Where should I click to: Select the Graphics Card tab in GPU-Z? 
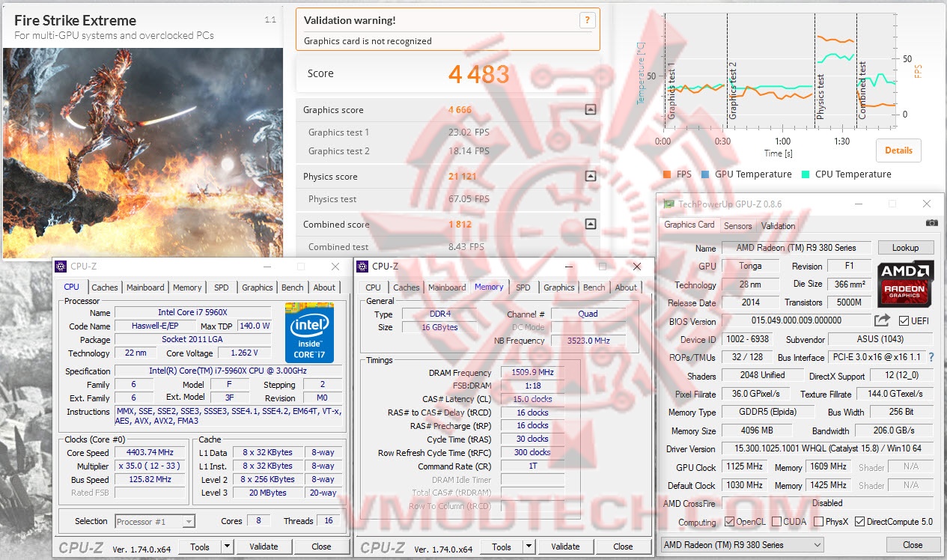pos(689,225)
